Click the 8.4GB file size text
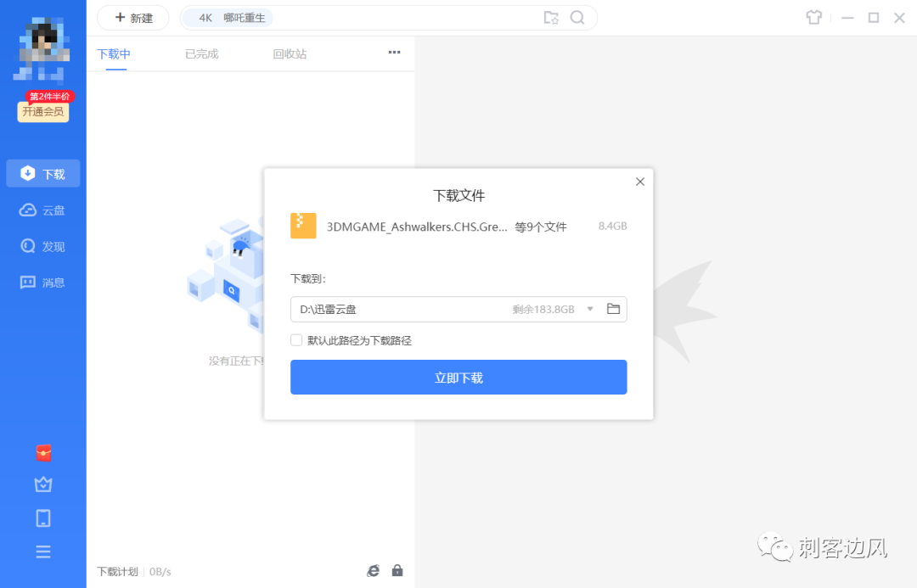This screenshot has width=917, height=588. click(x=612, y=227)
